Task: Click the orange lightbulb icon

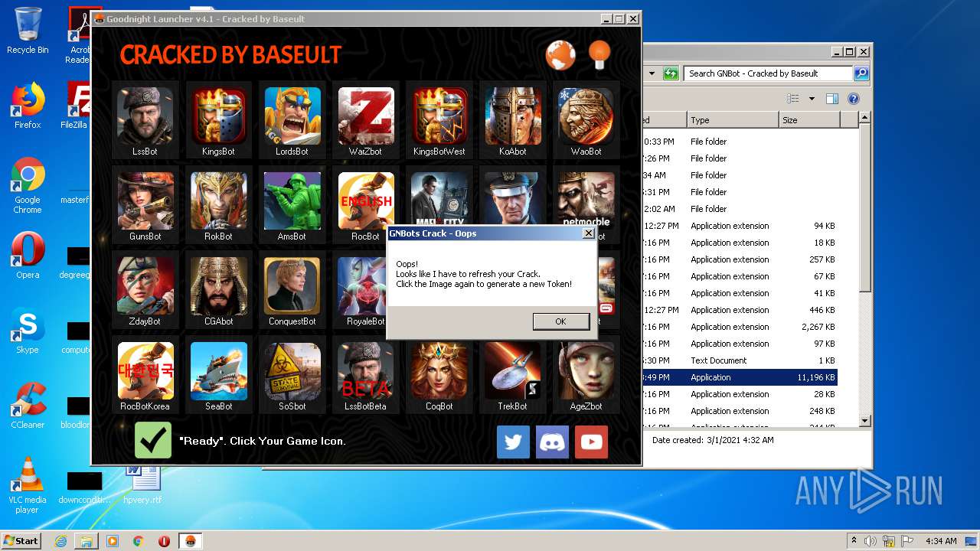Action: pyautogui.click(x=599, y=54)
